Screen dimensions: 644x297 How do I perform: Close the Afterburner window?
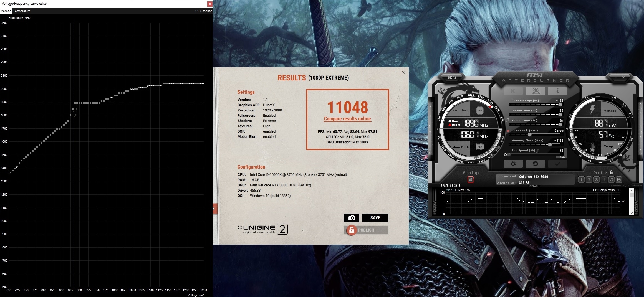[623, 77]
